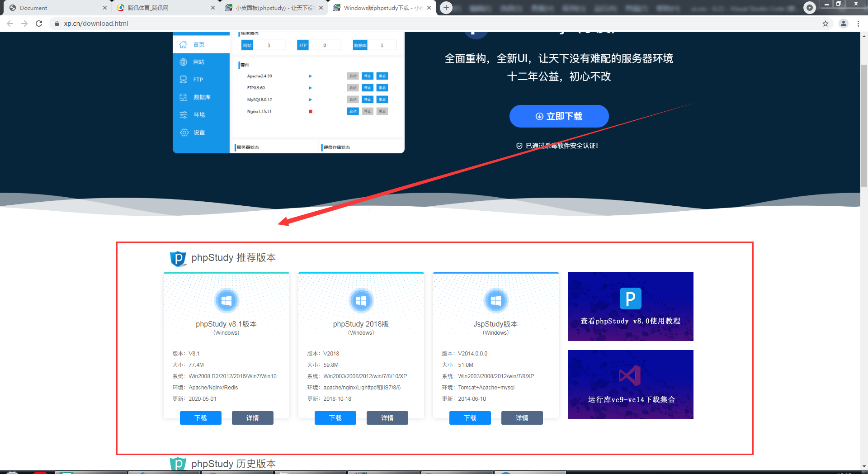Open the browser profile avatar icon
This screenshot has height=474, width=868.
click(x=844, y=24)
